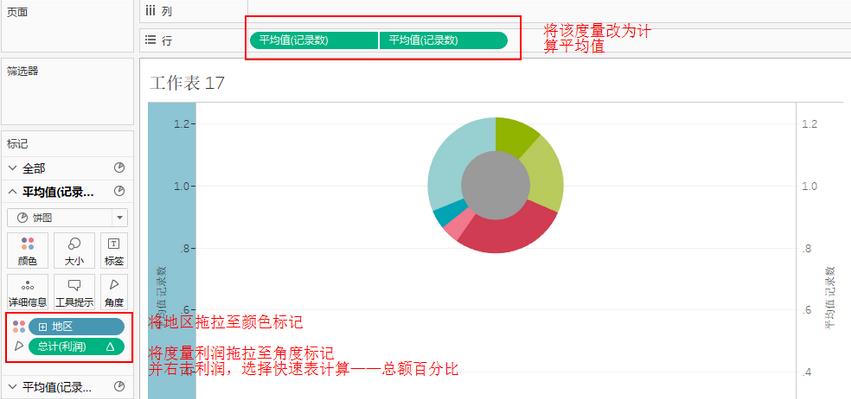The width and height of the screenshot is (851, 399).
Task: Open the Tooltip mark card button
Action: pos(74,292)
